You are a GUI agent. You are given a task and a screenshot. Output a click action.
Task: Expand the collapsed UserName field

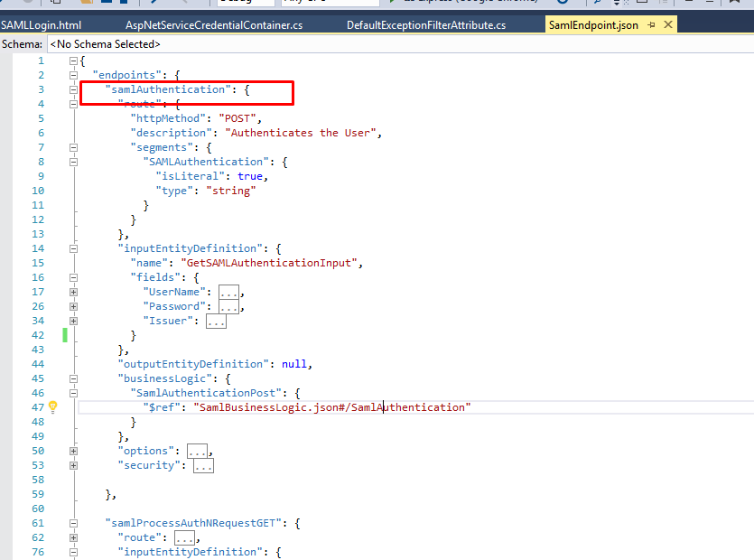point(73,292)
